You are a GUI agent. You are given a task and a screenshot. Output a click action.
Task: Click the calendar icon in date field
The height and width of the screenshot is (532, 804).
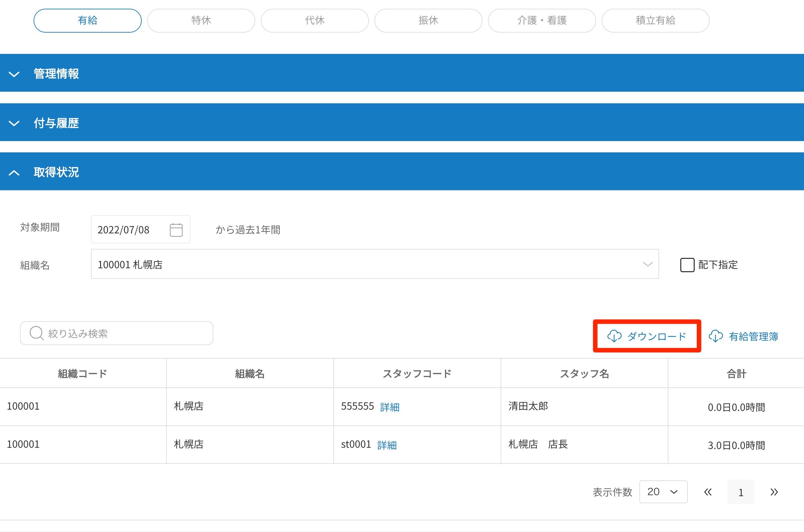click(176, 230)
